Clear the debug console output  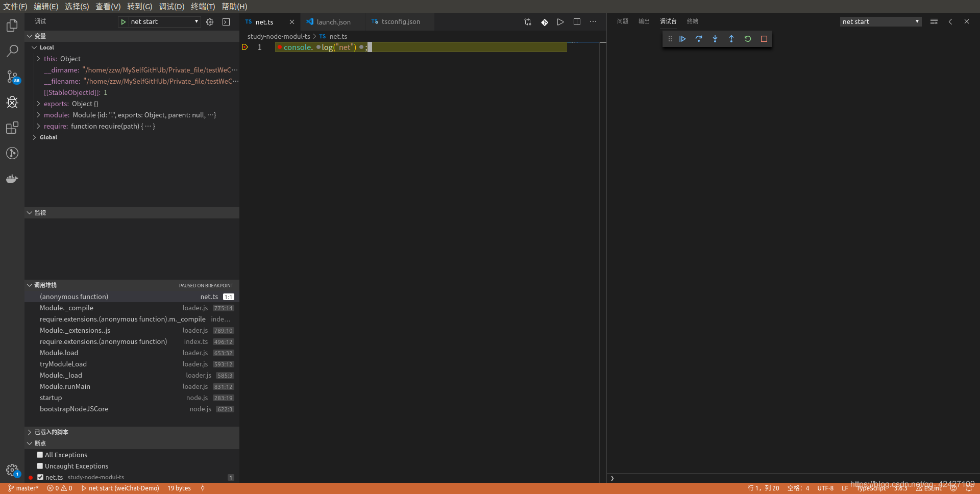[x=934, y=22]
